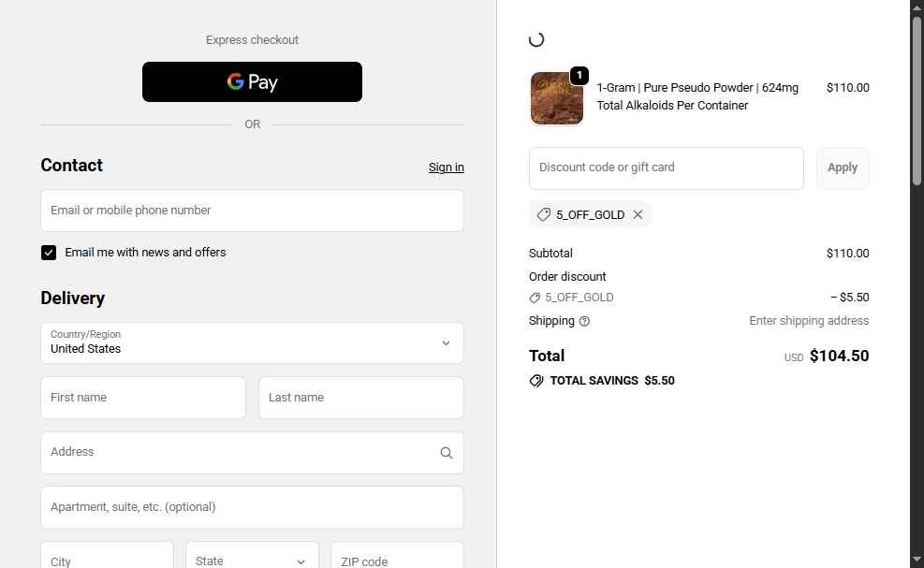Click the Pseudo Powder product thumbnail
The height and width of the screenshot is (568, 924).
(x=557, y=98)
